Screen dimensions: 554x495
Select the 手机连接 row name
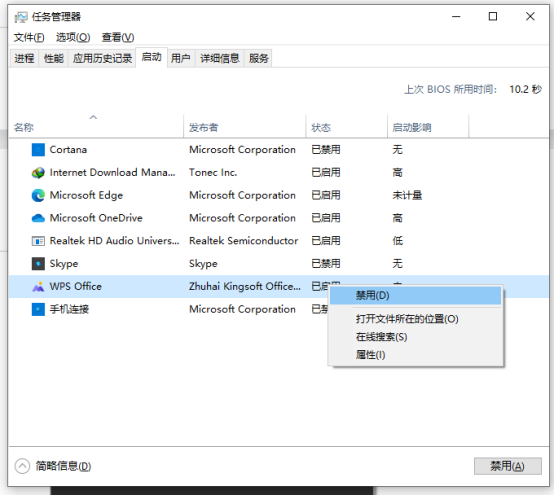[x=69, y=309]
